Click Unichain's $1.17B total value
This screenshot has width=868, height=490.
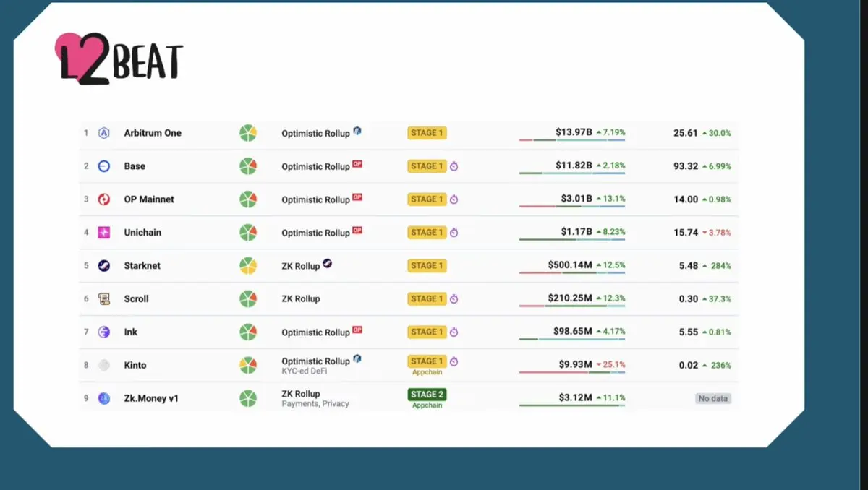(x=576, y=232)
